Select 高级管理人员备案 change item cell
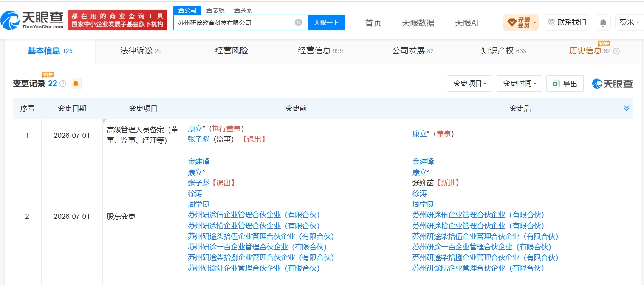Screen dimensions: 644x285 point(143,135)
